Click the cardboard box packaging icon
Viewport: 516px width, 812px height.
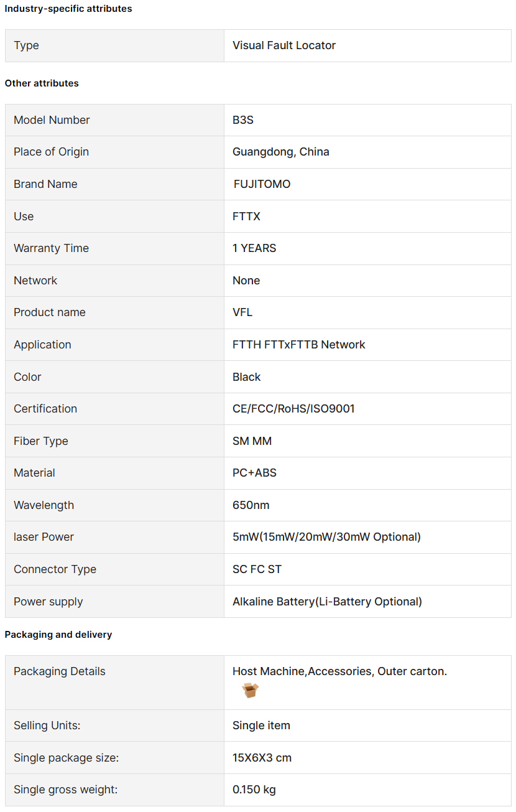[250, 690]
